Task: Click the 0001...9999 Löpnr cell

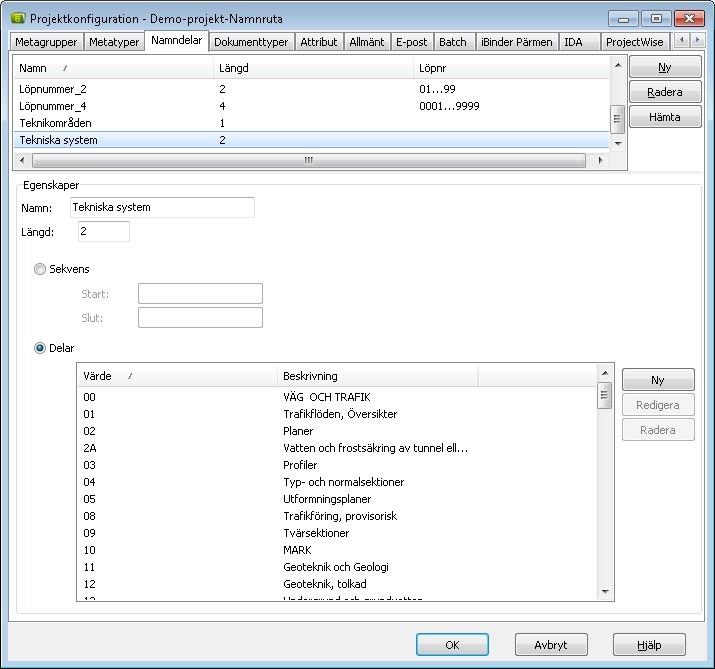Action: pos(449,106)
